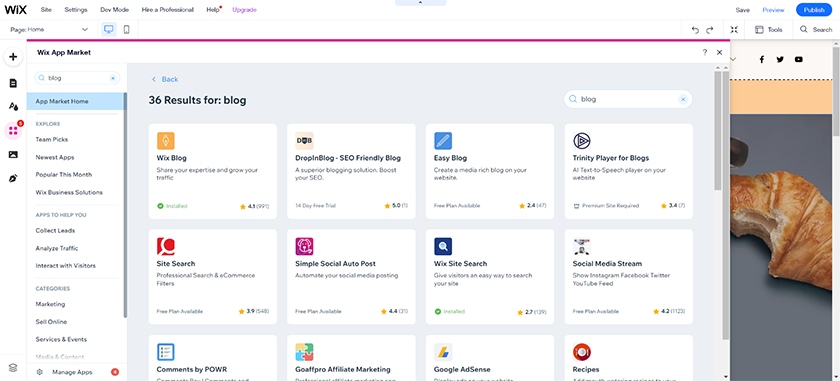The image size is (840, 381).
Task: Open the Help menu
Action: coord(213,10)
